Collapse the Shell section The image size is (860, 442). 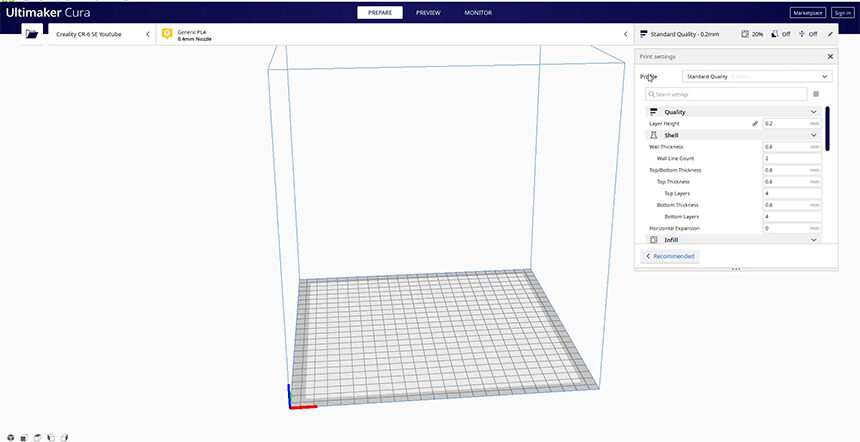813,135
